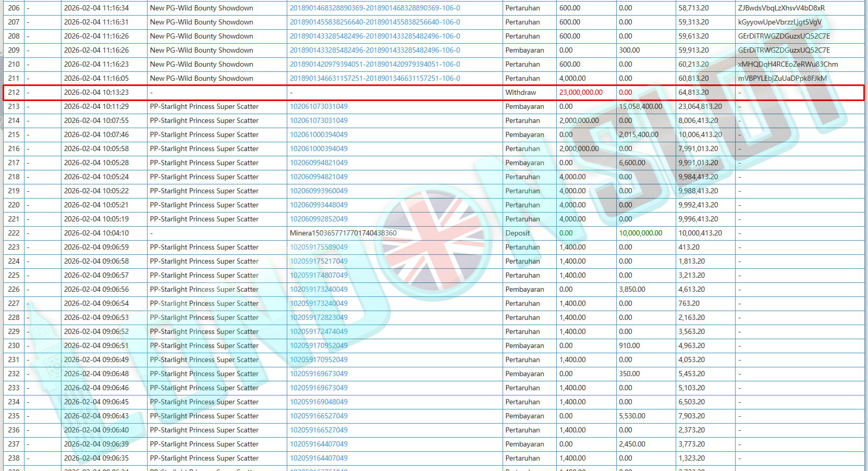This screenshot has width=868, height=471.
Task: Click transaction ID 102060993448049
Action: click(x=319, y=205)
